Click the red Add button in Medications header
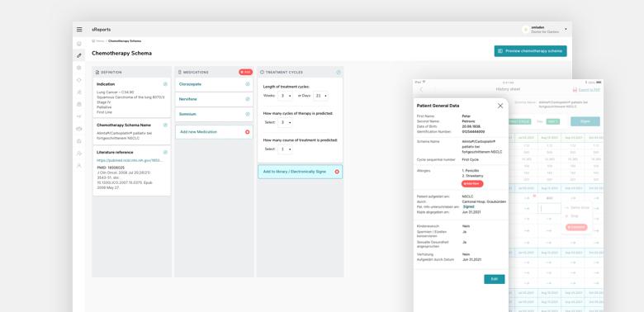This screenshot has height=312, width=644. click(x=245, y=73)
